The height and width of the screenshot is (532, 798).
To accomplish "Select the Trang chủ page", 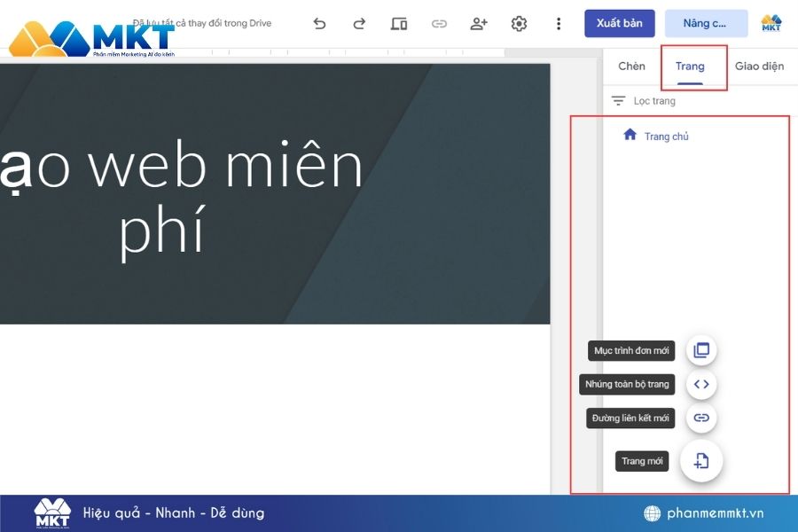I will [x=666, y=137].
